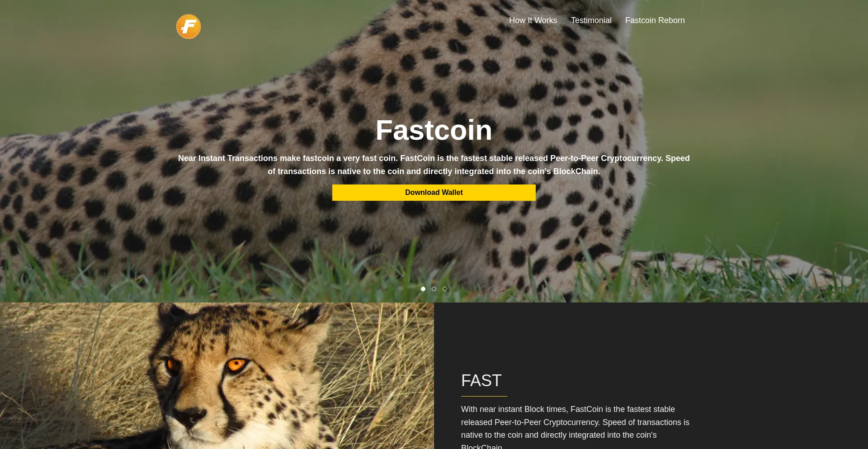Click the Near Instant Transactions hero paragraph

point(434,165)
